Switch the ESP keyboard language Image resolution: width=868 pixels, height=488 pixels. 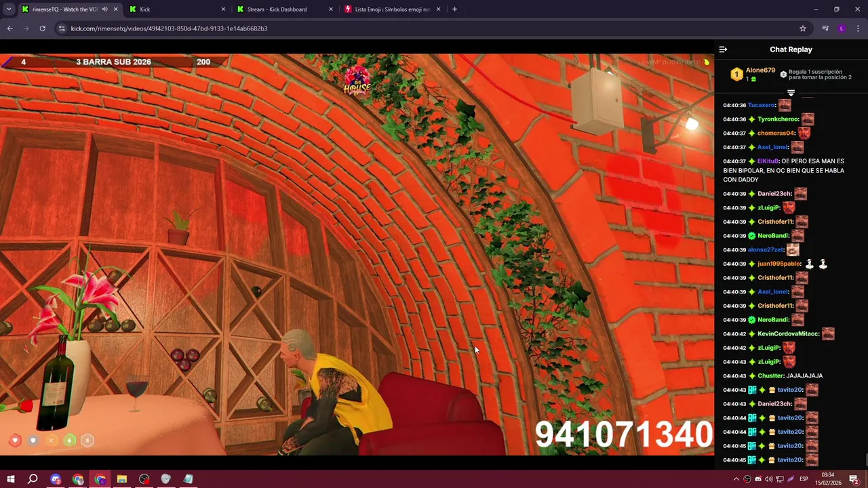click(804, 479)
